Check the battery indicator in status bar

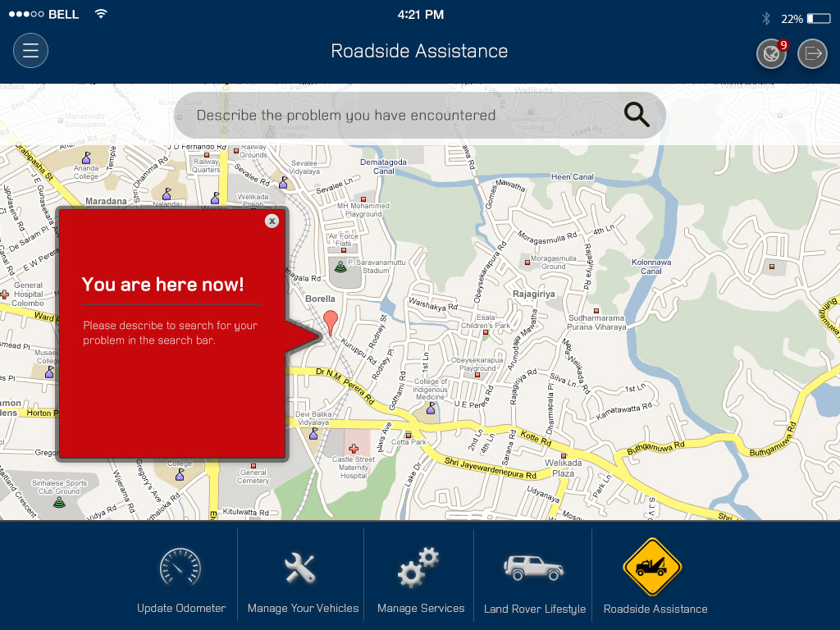pos(819,19)
